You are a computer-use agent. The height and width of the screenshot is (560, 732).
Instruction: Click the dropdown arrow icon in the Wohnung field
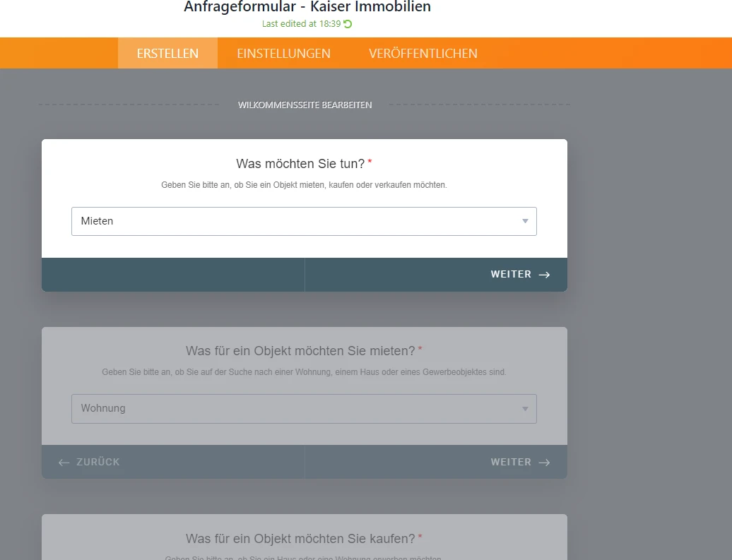(525, 408)
